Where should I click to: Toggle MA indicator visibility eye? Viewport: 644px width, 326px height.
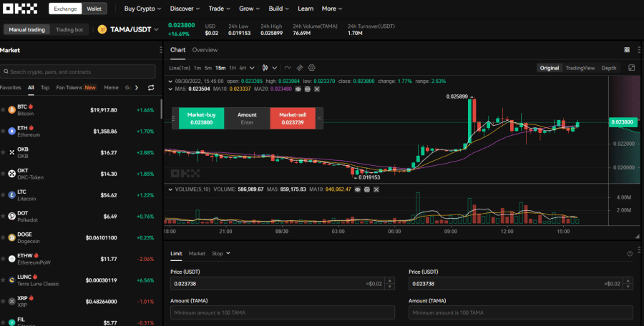pos(297,89)
